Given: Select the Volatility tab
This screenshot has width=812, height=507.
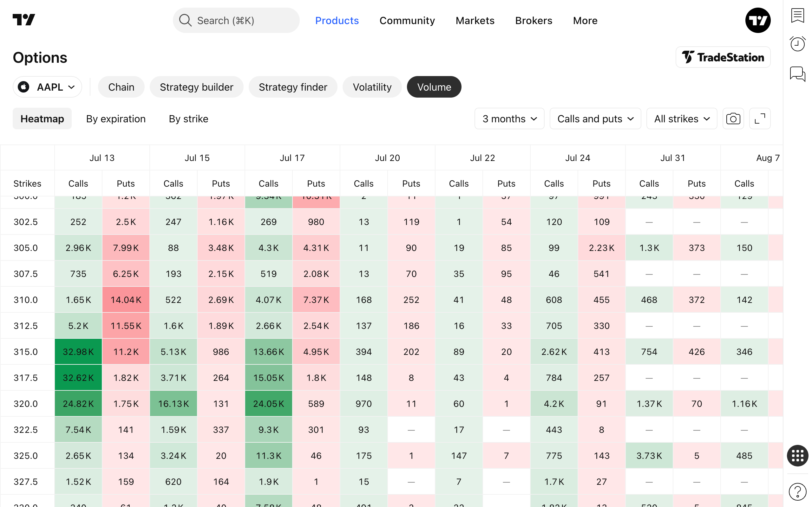Looking at the screenshot, I should click(x=372, y=87).
